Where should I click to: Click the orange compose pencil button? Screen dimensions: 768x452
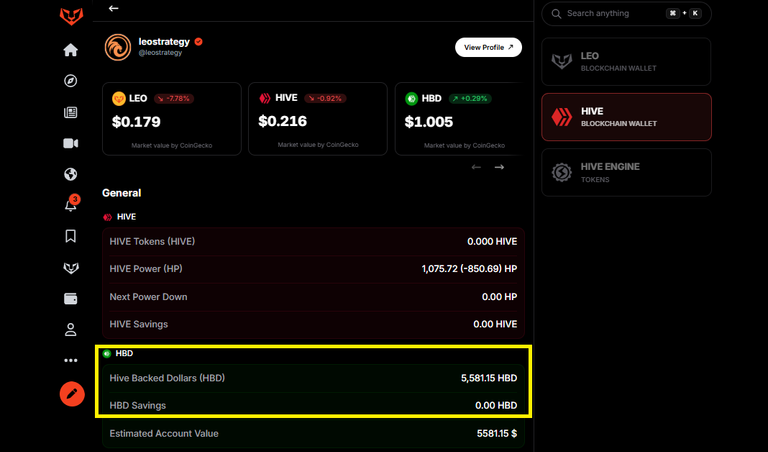click(x=72, y=394)
